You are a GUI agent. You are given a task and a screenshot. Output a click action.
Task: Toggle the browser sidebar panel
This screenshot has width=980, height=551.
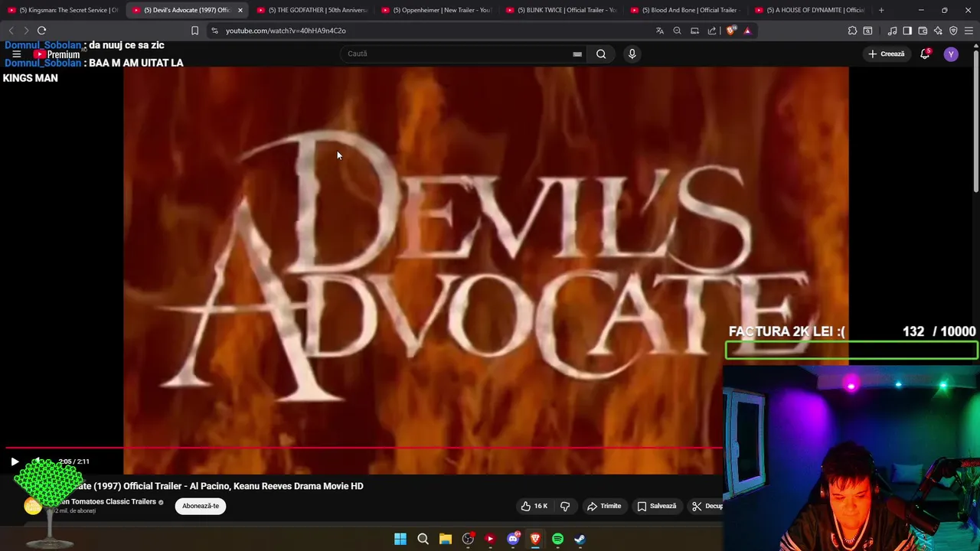(x=907, y=31)
